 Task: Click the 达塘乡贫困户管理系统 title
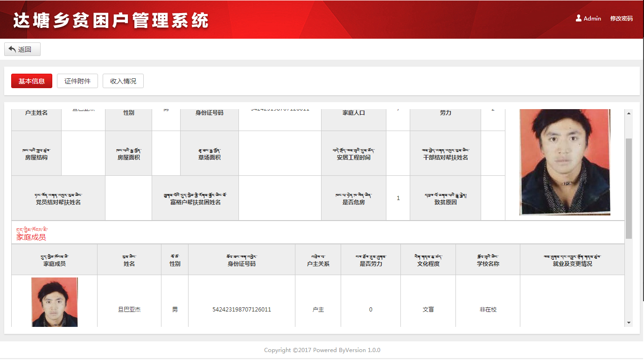pos(111,20)
